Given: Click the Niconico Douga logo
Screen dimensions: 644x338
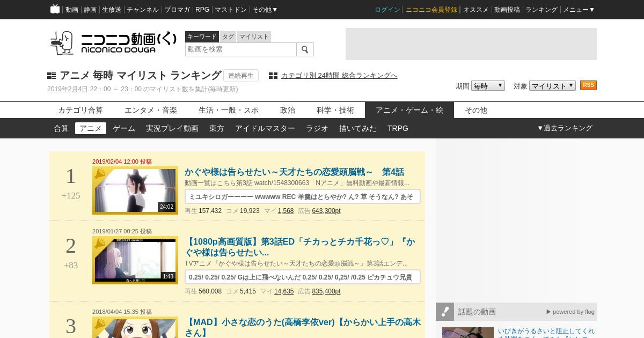Looking at the screenshot, I should click(x=113, y=43).
